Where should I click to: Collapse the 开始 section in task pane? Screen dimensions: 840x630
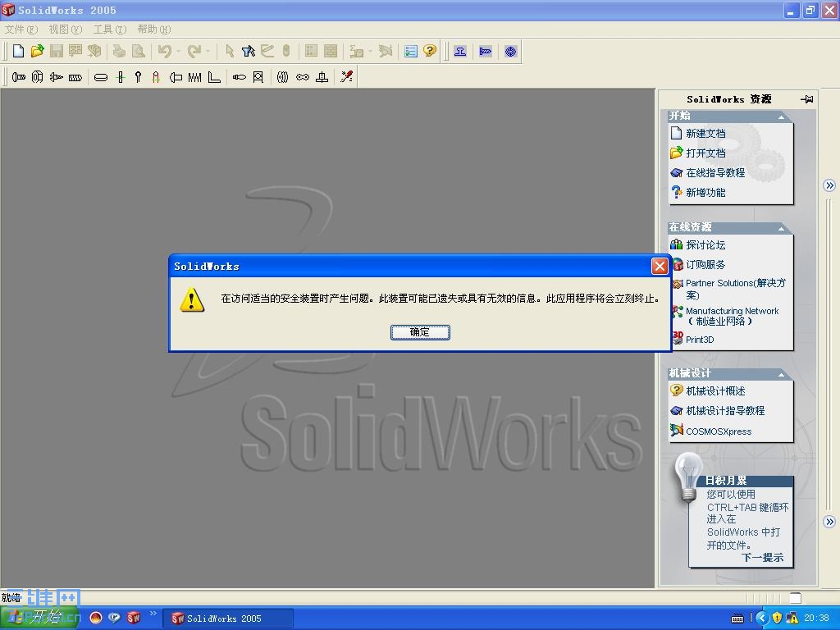click(781, 116)
